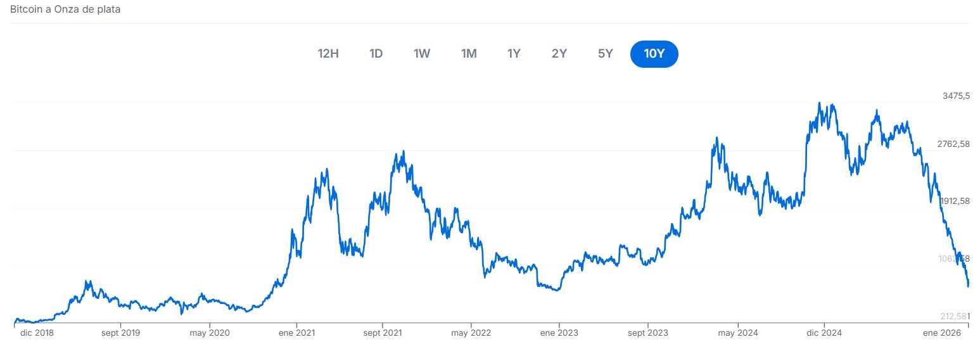
Task: Click the 'ene 2021' axis label
Action: coord(296,333)
